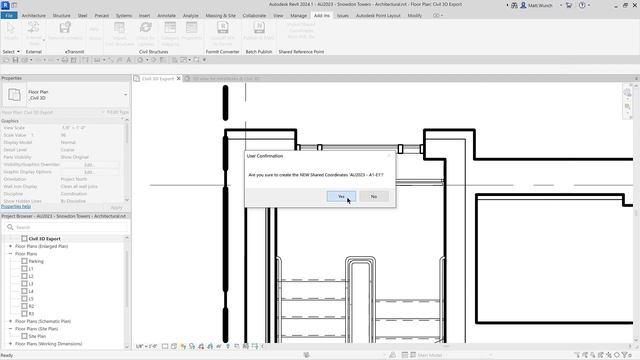Open the Autodesk Point Layout tab
640x360 pixels.
pos(378,16)
